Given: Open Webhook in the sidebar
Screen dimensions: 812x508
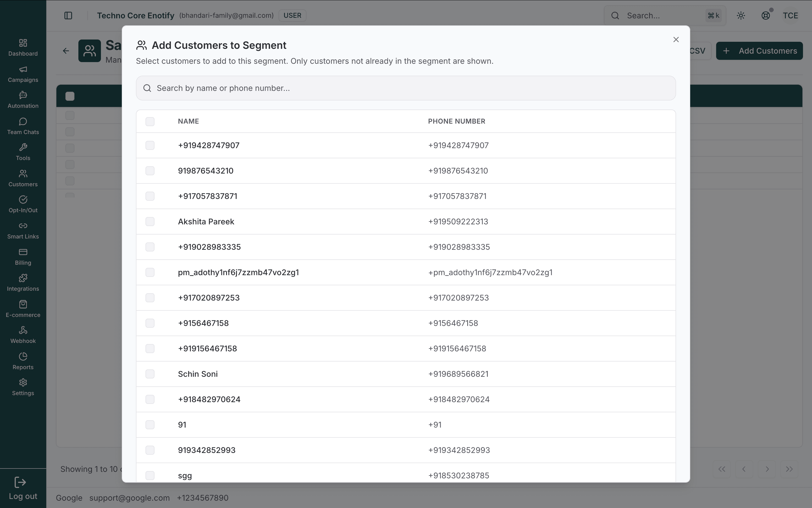Looking at the screenshot, I should 23,335.
